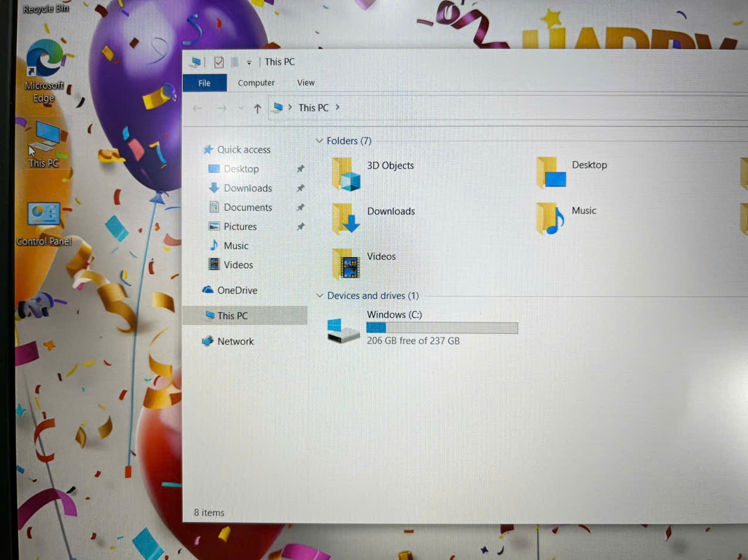This screenshot has height=560, width=748.
Task: Open the Quick Access Toolbar customize dropdown
Action: pyautogui.click(x=249, y=63)
